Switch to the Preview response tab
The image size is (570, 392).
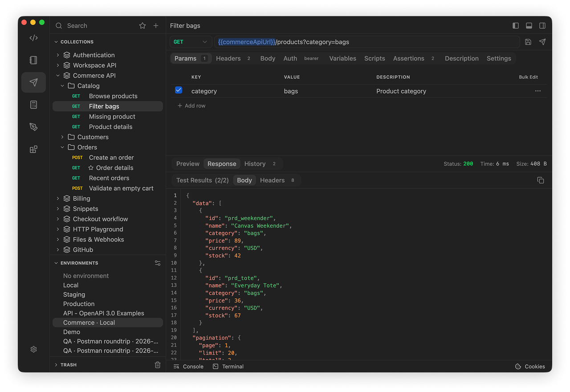pos(188,164)
